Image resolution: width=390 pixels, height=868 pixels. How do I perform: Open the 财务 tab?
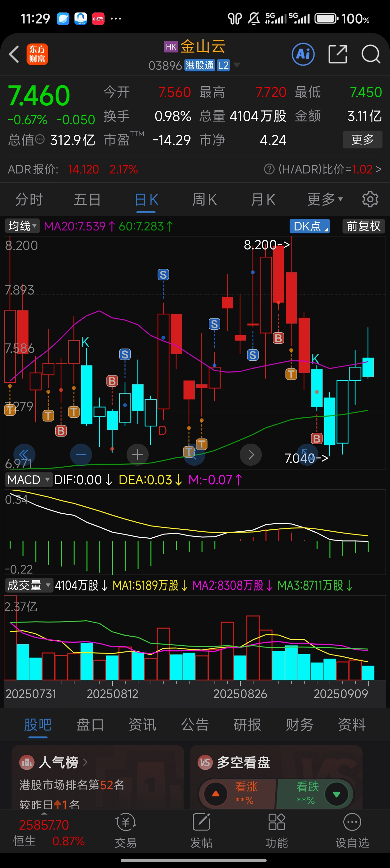click(x=300, y=725)
